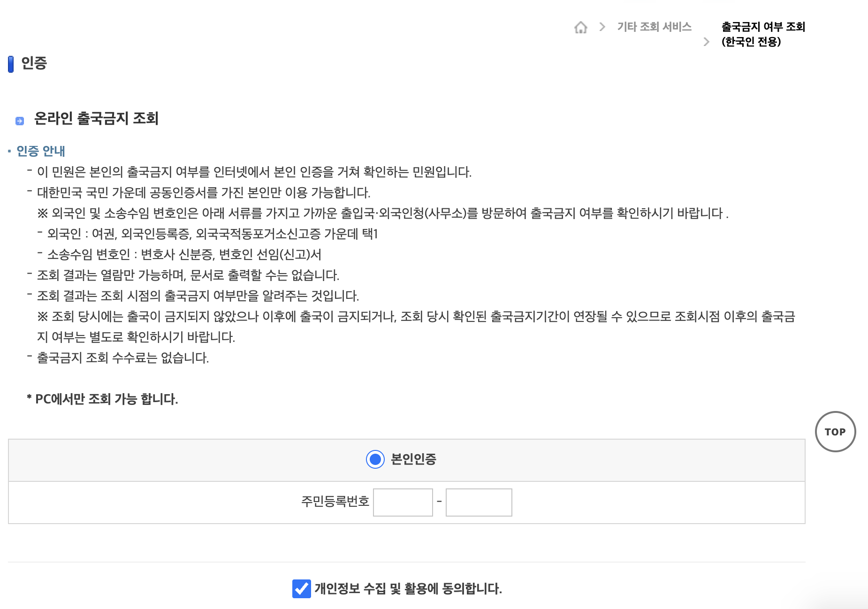
Task: Open 기타 조회 서비스 from the breadcrumb
Action: [x=654, y=27]
